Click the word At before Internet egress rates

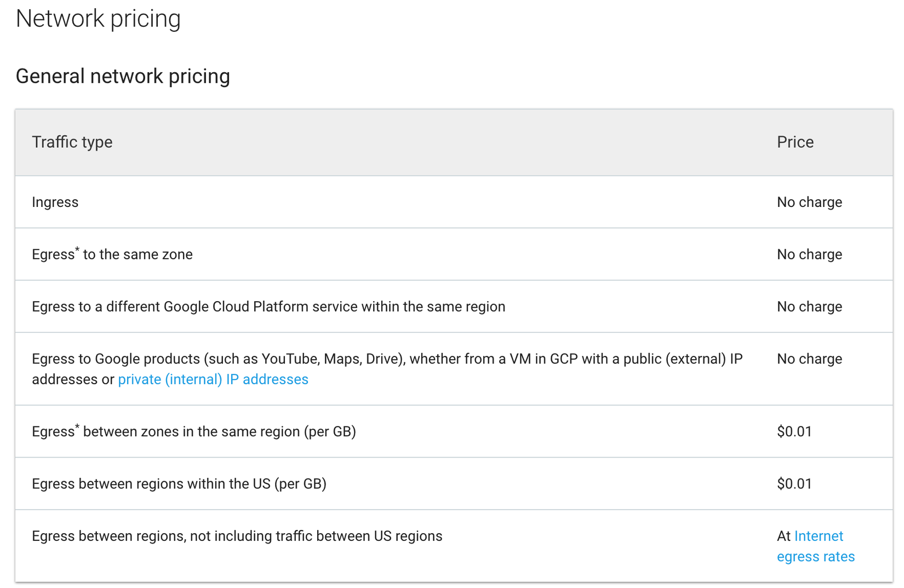coord(783,537)
